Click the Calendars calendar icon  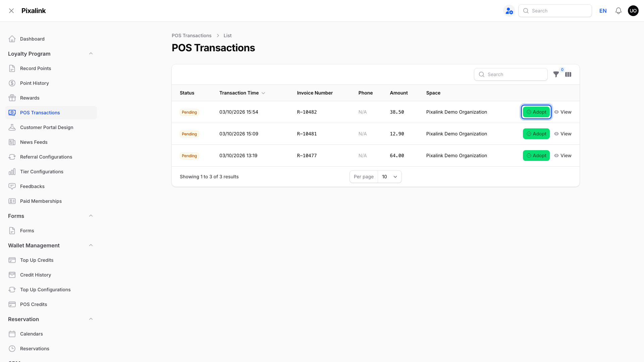12,334
